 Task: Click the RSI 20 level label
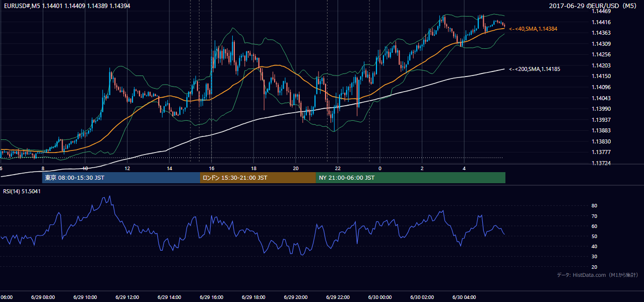[x=594, y=267]
